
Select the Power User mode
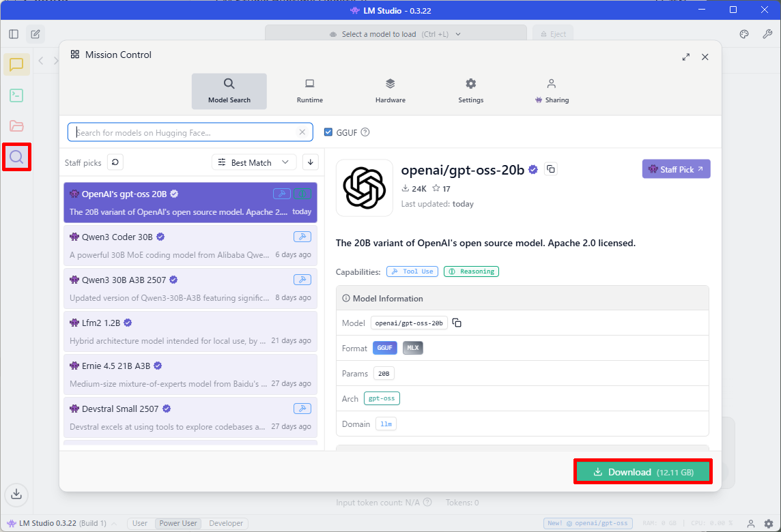(178, 524)
